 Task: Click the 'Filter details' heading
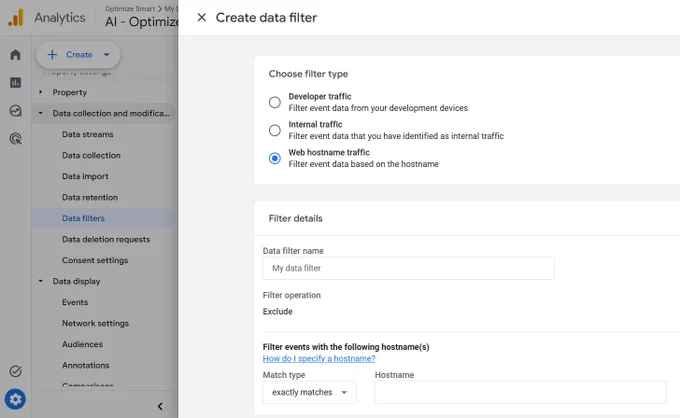coord(295,218)
